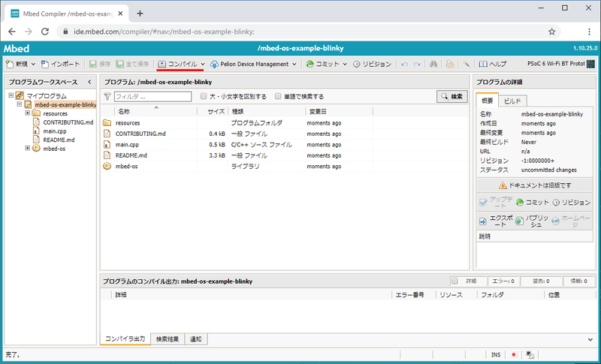Select README.md in workspace tree

pos(59,140)
